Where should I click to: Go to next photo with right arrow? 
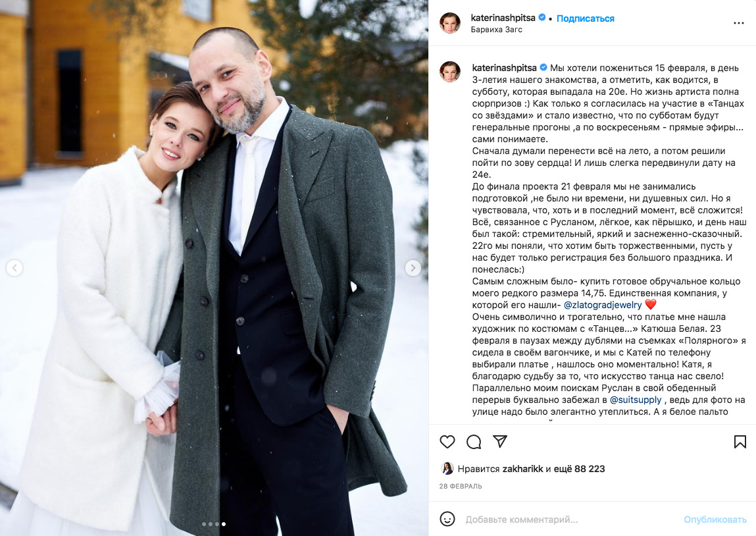(413, 268)
